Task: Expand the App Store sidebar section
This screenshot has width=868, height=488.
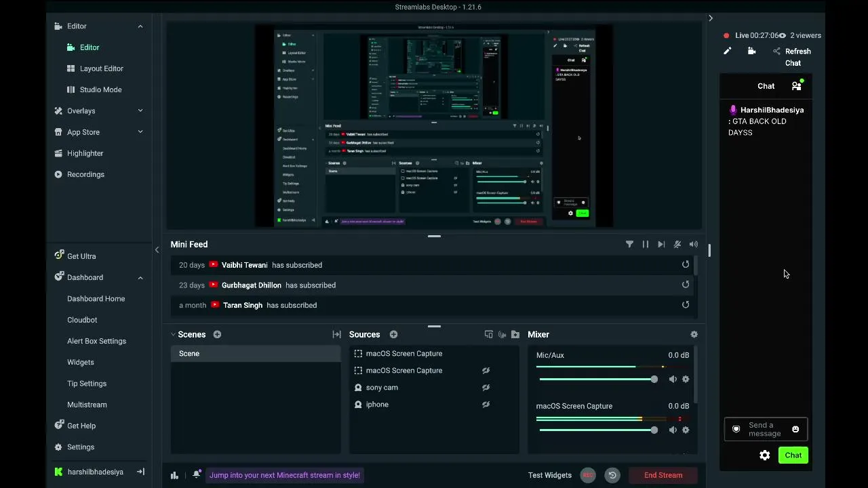Action: [140, 132]
